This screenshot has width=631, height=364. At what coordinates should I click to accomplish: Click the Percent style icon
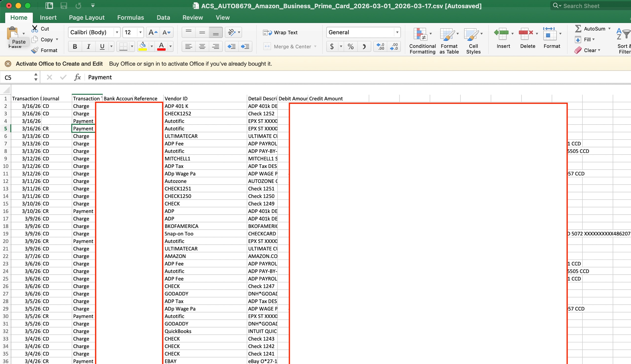(351, 47)
